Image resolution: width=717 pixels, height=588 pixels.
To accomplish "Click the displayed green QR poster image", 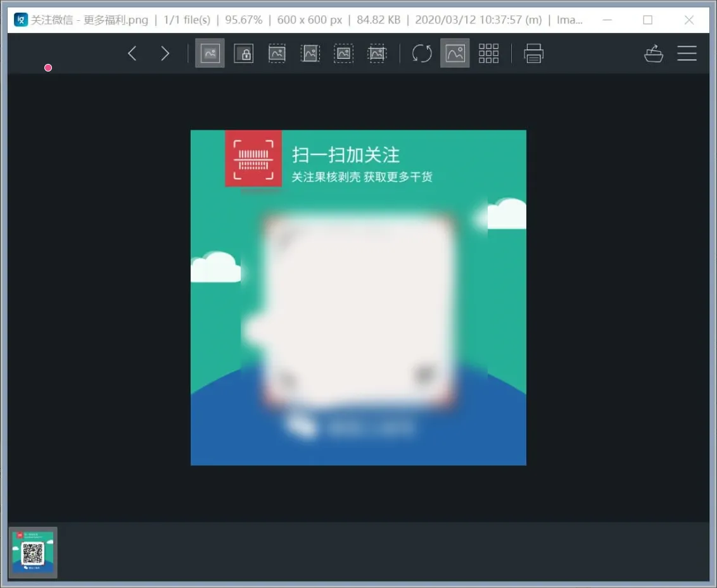I will click(358, 298).
